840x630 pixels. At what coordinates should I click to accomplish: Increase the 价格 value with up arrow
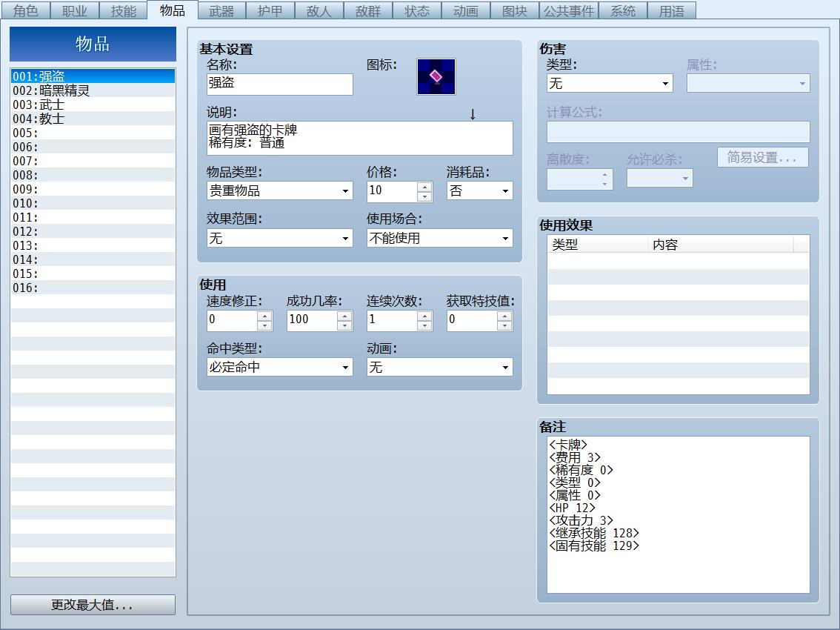pos(425,187)
